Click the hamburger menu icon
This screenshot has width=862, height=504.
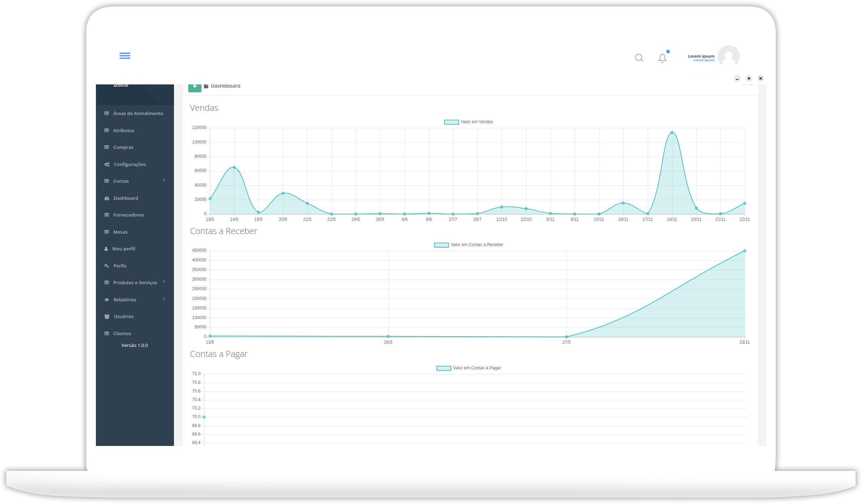pyautogui.click(x=125, y=56)
